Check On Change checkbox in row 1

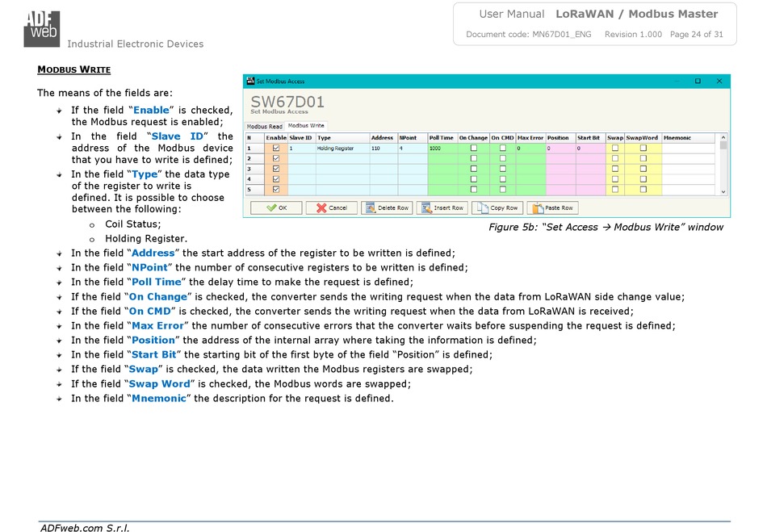pyautogui.click(x=473, y=149)
